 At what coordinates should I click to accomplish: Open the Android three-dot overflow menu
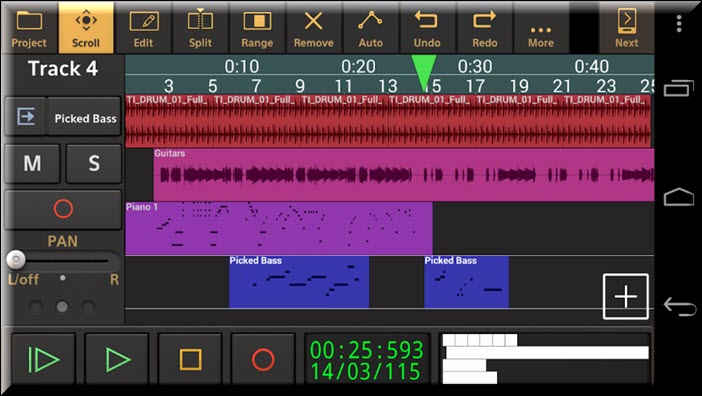point(679,23)
